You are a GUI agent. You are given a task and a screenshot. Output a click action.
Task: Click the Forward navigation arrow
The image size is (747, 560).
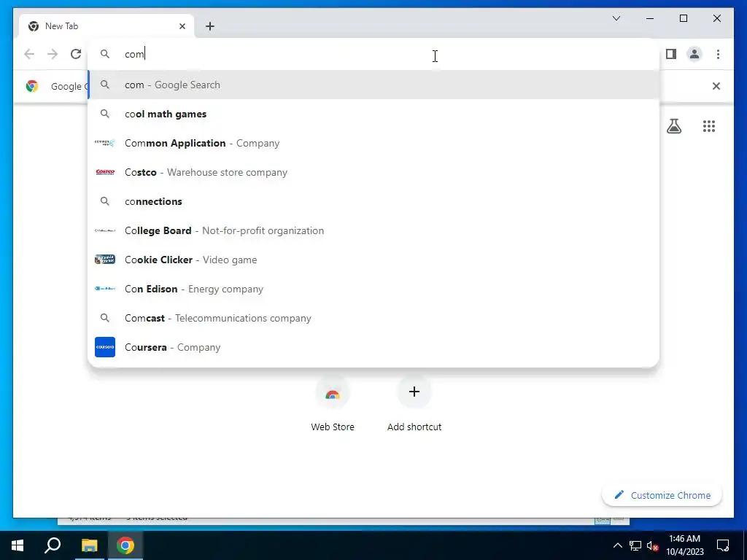point(53,54)
